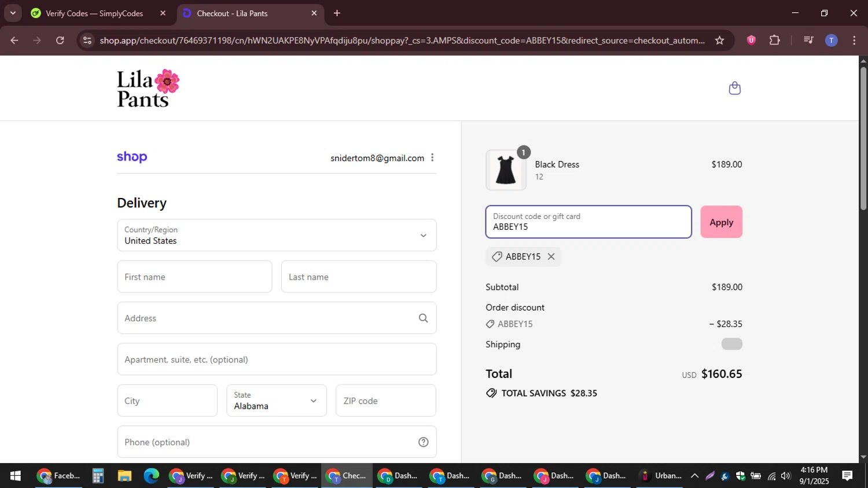
Task: Click the Apartment, suite field
Action: pyautogui.click(x=277, y=359)
